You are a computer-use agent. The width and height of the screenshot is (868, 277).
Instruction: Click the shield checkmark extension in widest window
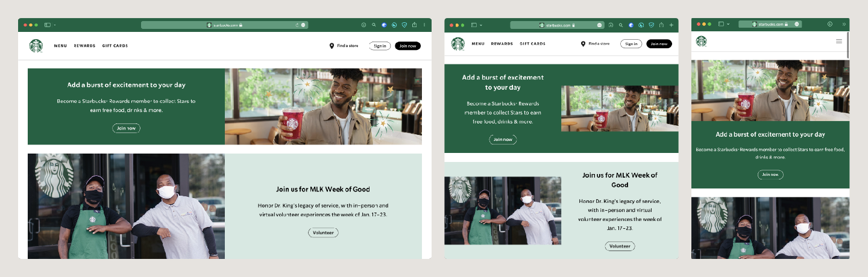(x=404, y=25)
